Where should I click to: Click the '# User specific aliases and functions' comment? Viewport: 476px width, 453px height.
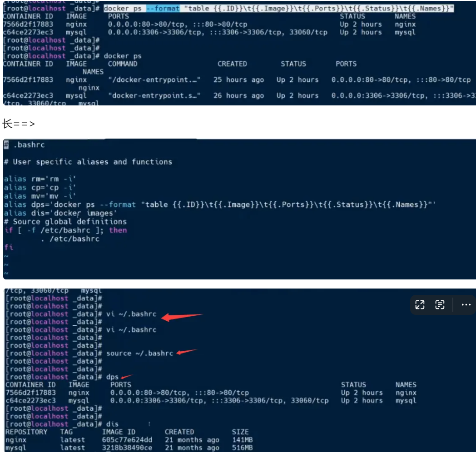click(88, 162)
